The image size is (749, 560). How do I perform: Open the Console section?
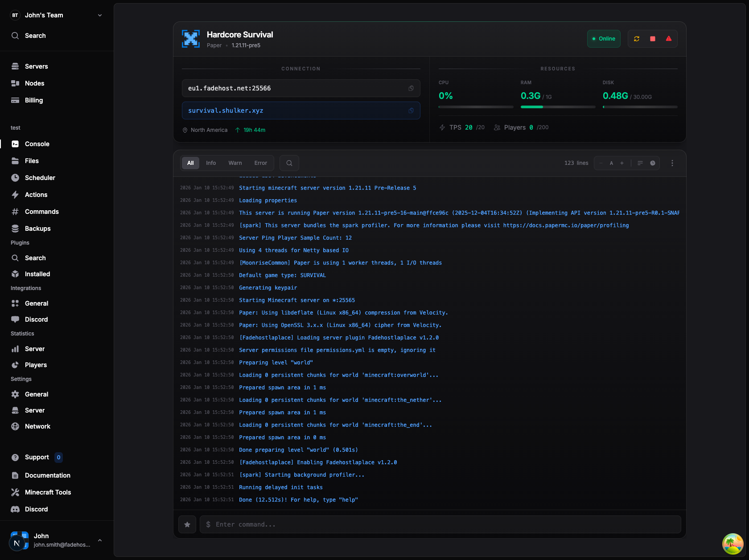tap(57, 144)
